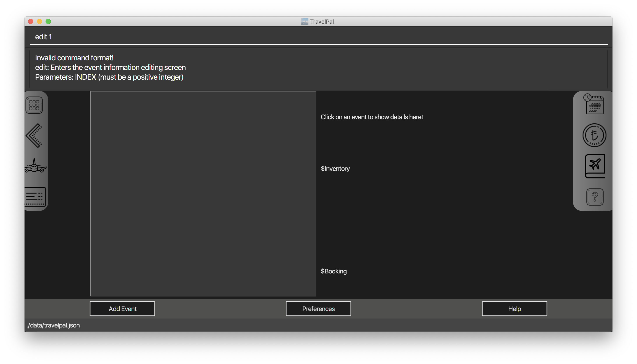Click the Invalid command format result box

(x=318, y=69)
